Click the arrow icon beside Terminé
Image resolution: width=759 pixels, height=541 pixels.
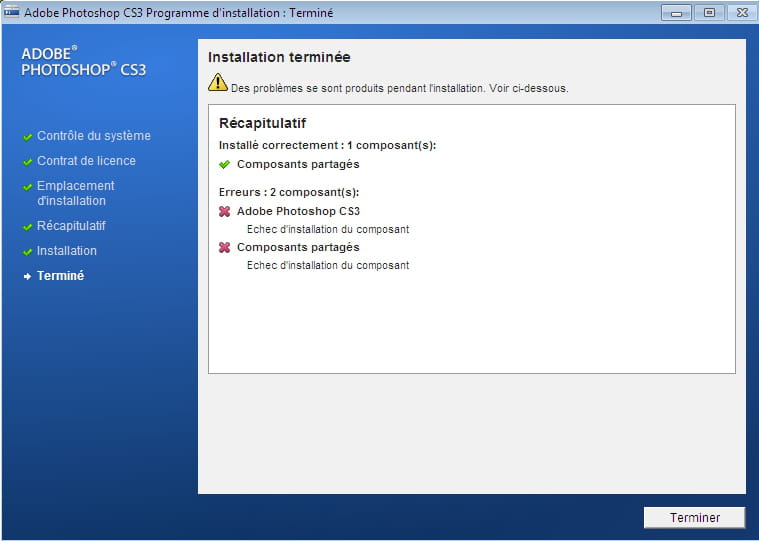[x=28, y=276]
